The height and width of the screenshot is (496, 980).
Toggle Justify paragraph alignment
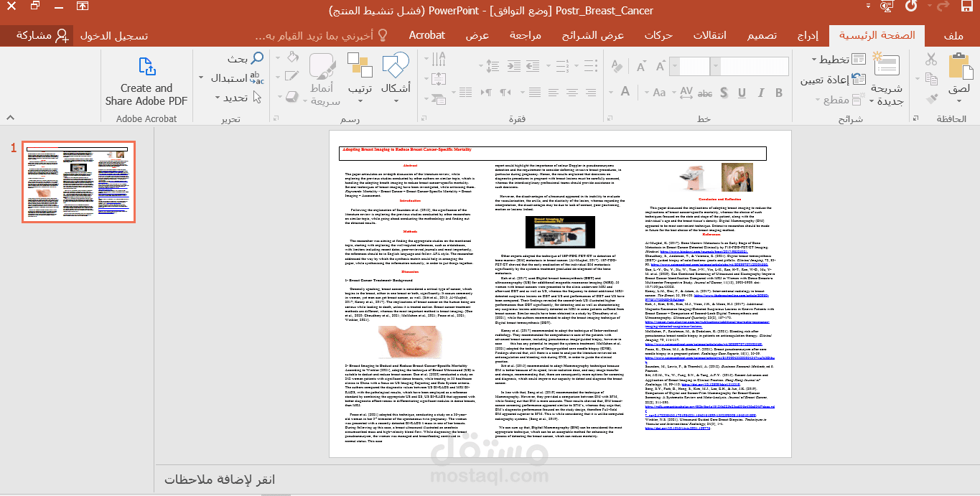coord(534,92)
